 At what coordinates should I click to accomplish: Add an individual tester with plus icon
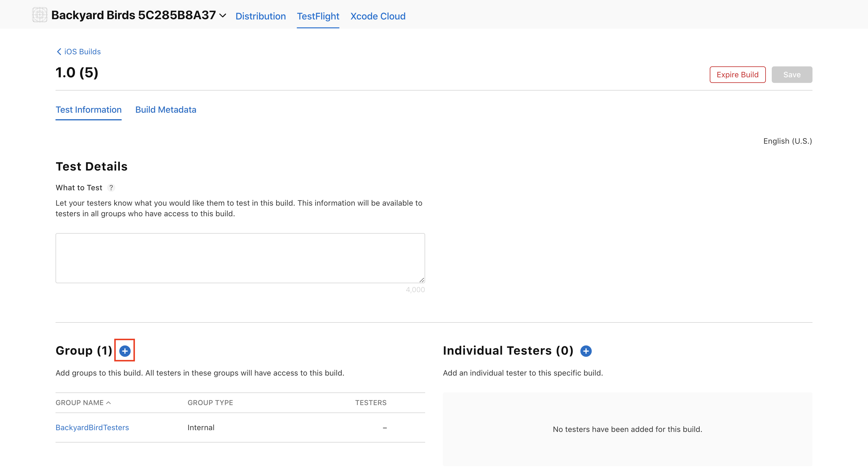(586, 351)
